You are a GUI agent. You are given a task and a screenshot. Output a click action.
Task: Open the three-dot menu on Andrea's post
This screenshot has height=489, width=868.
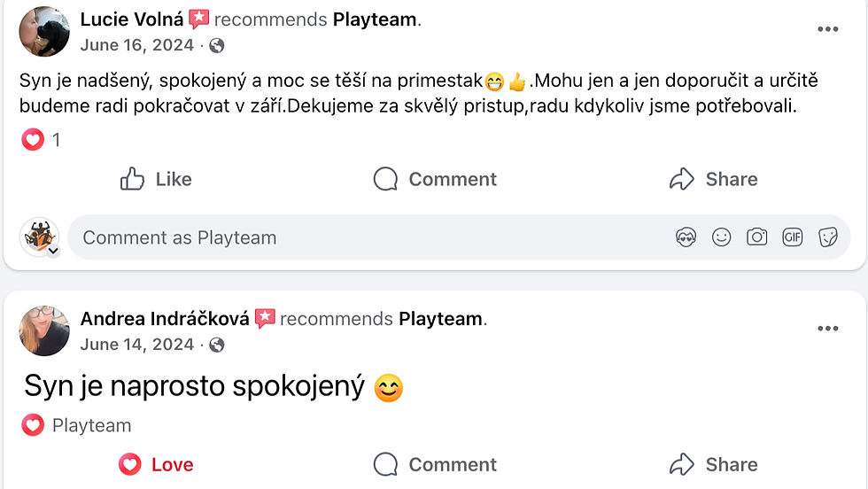click(827, 329)
